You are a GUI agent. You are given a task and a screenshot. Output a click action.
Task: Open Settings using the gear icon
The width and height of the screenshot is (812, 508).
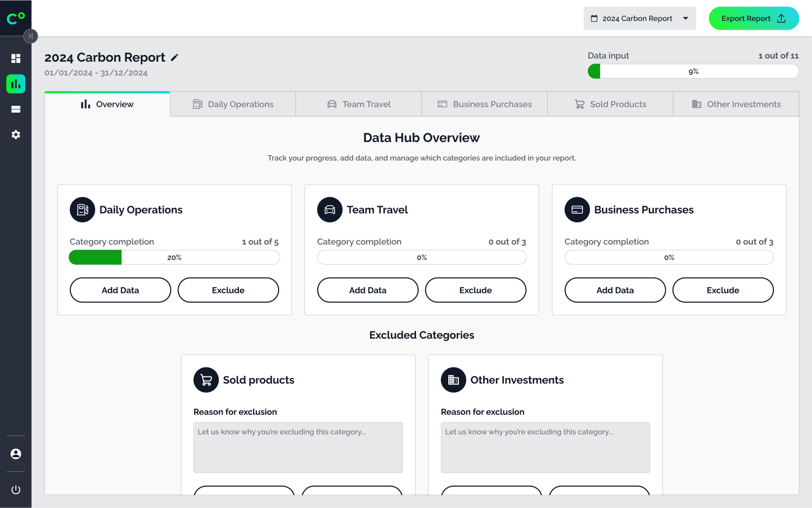15,135
